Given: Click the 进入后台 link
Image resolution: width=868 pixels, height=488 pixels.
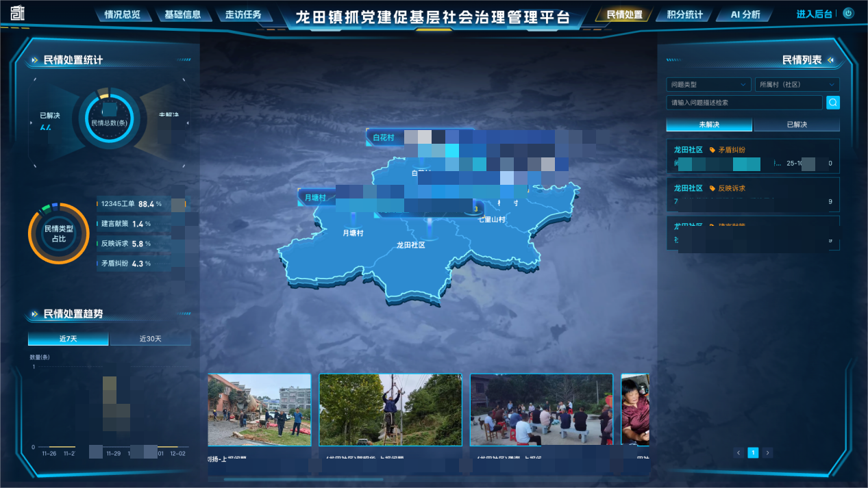Looking at the screenshot, I should 814,14.
